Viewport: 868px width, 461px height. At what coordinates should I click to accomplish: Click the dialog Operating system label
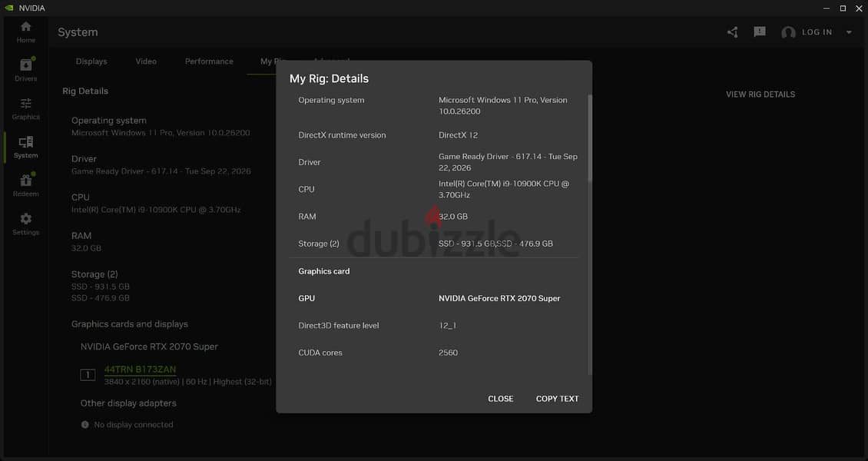pos(331,100)
